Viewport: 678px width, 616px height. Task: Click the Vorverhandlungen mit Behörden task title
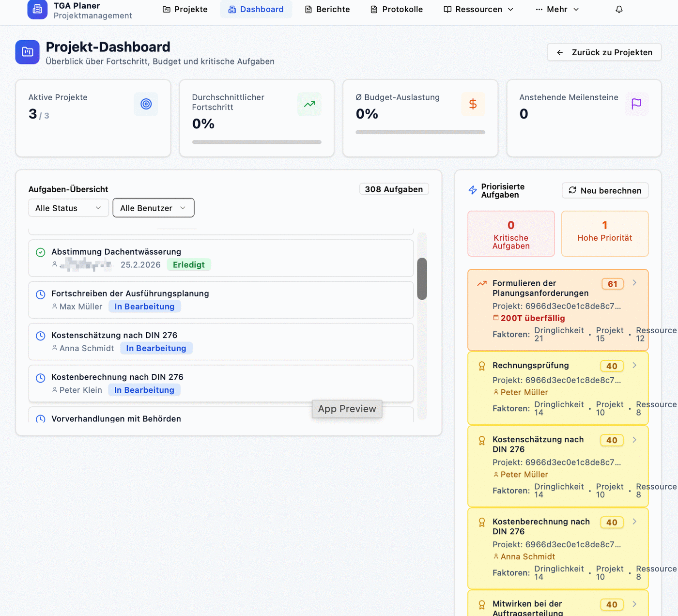116,418
